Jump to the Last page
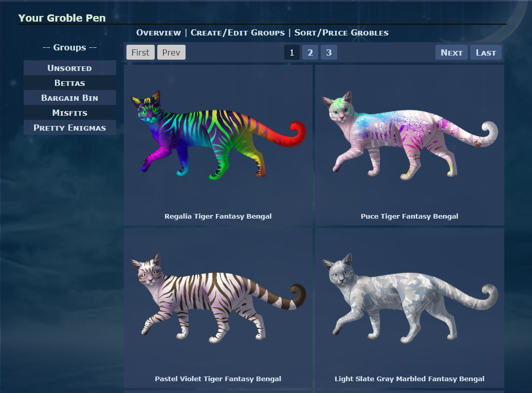Screen dimensions: 532x393 pyautogui.click(x=486, y=52)
